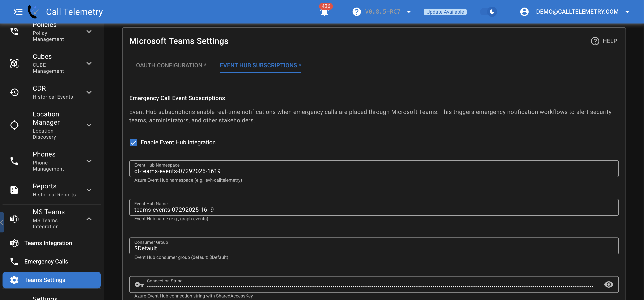Click the Teams Integration item icon

(x=14, y=243)
